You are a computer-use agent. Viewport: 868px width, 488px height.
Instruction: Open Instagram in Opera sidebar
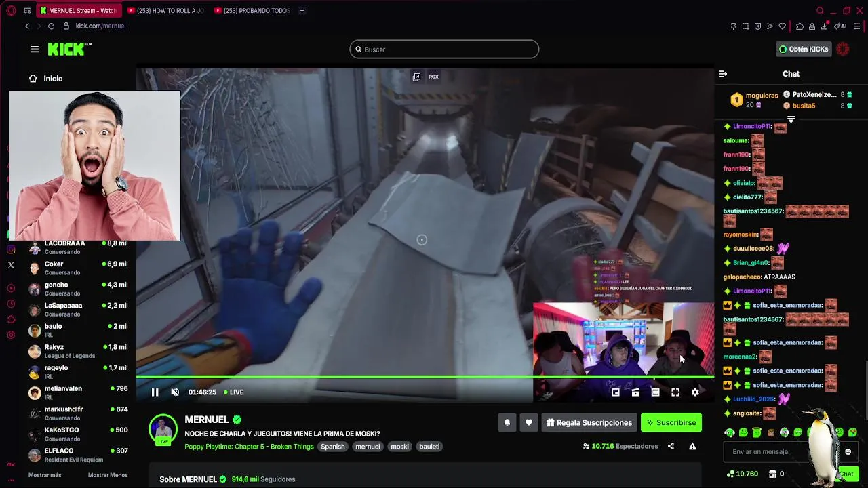pyautogui.click(x=11, y=249)
